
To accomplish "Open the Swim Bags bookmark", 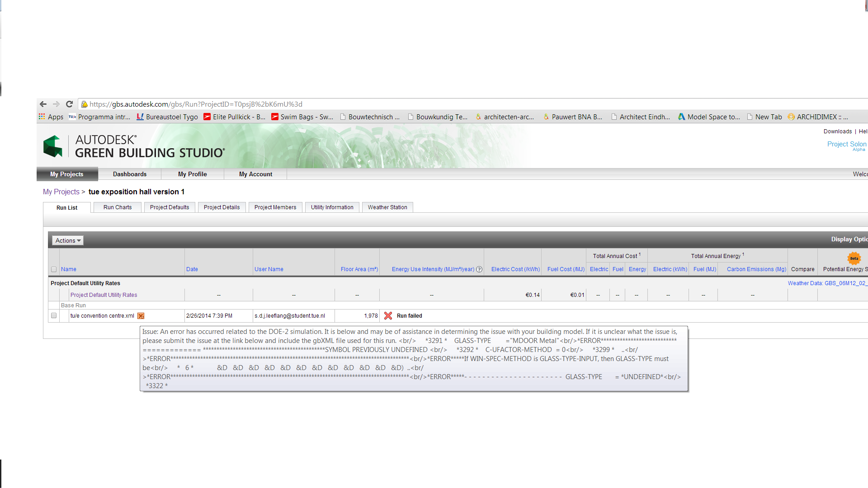I will [x=302, y=117].
